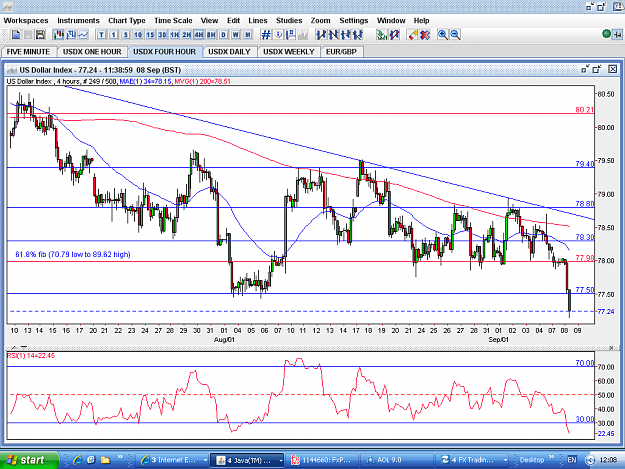Click the EN language indicator in the tray
Image resolution: width=625 pixels, height=469 pixels.
572,460
